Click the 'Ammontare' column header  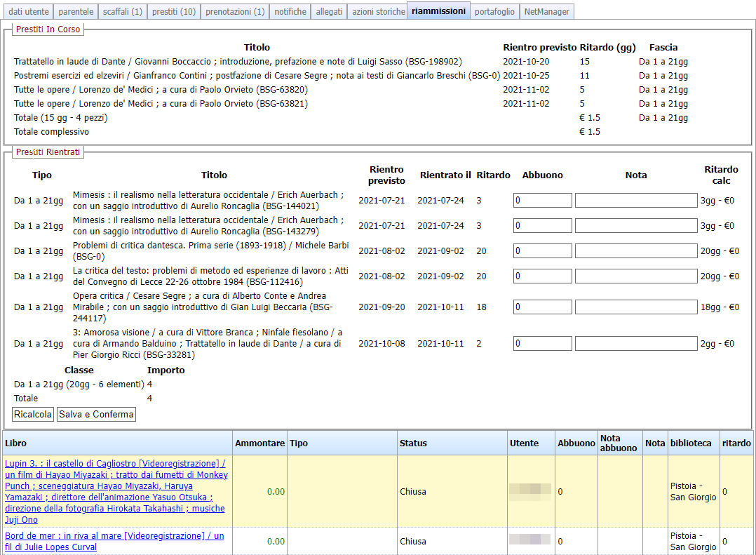tap(259, 443)
